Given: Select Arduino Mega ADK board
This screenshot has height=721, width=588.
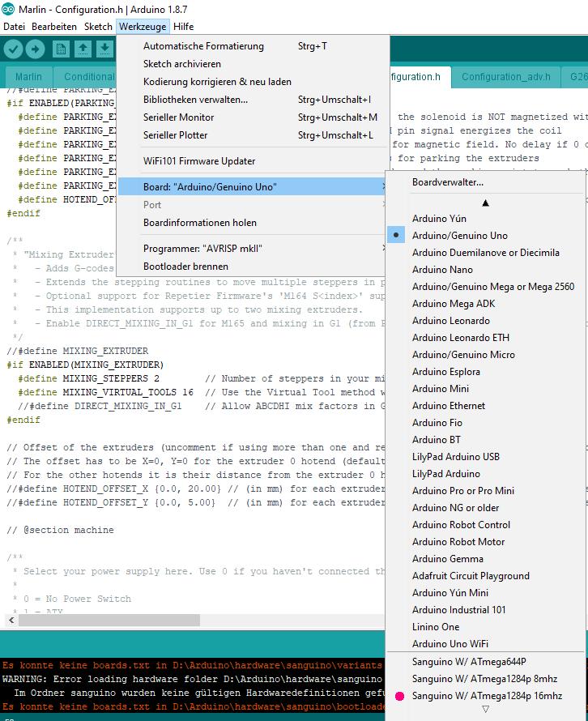Looking at the screenshot, I should [x=485, y=304].
